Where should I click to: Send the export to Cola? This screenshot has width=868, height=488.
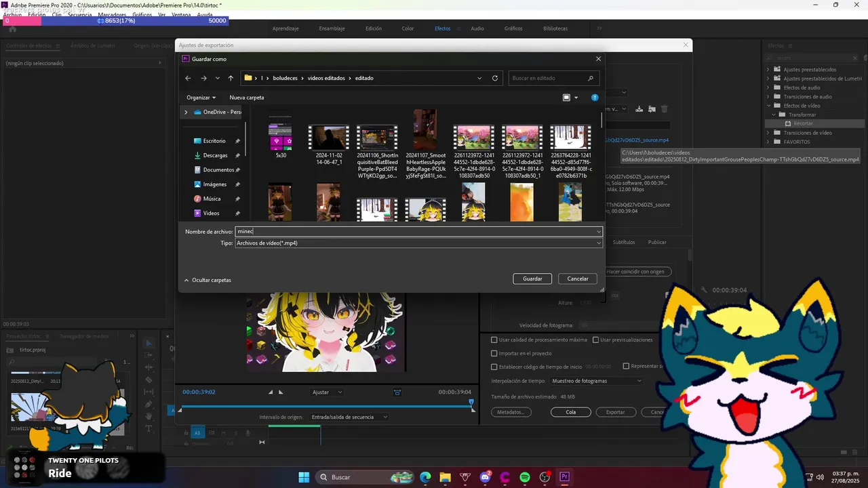pos(571,412)
